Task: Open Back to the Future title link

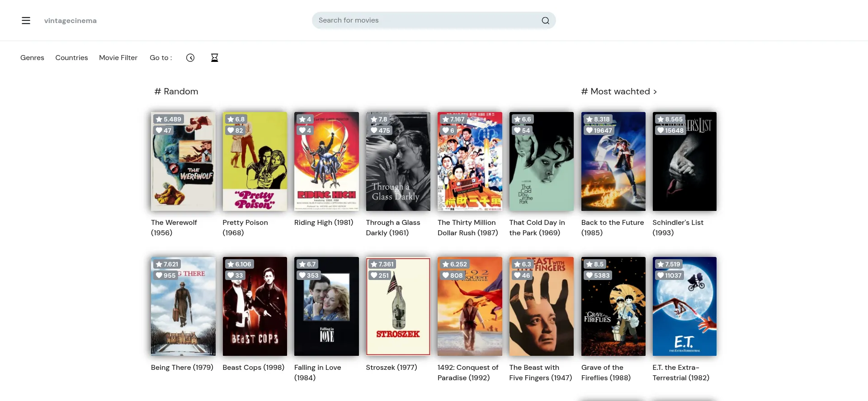Action: coord(613,228)
